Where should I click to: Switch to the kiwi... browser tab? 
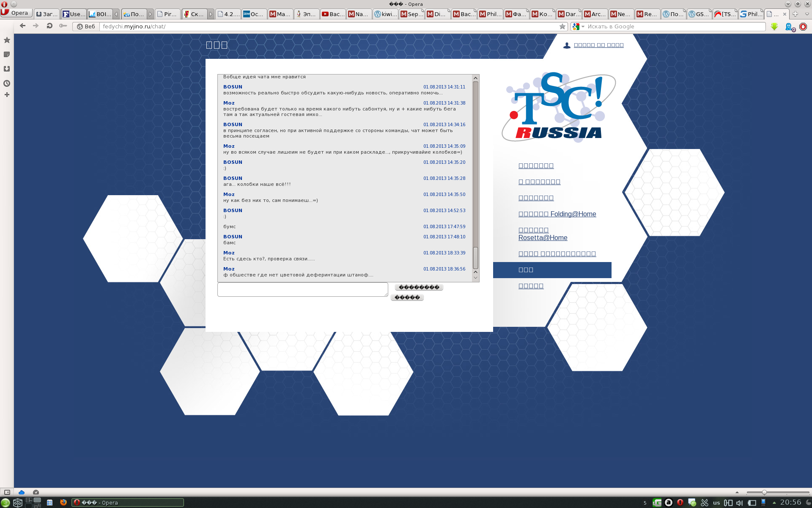(x=386, y=14)
